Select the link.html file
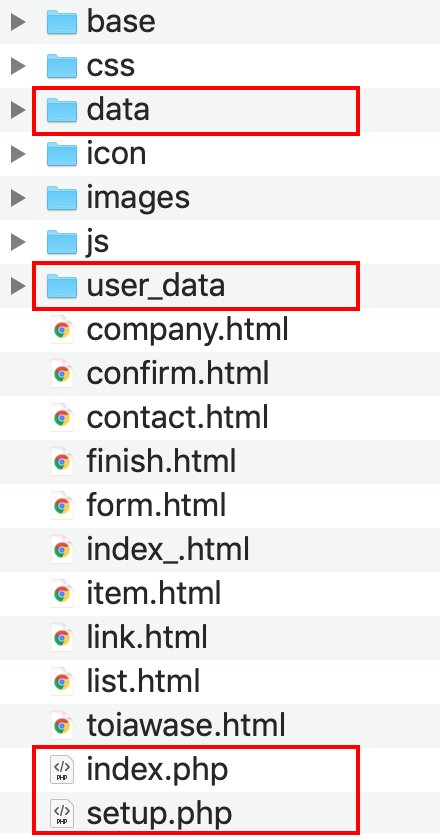This screenshot has height=840, width=440. 220,638
